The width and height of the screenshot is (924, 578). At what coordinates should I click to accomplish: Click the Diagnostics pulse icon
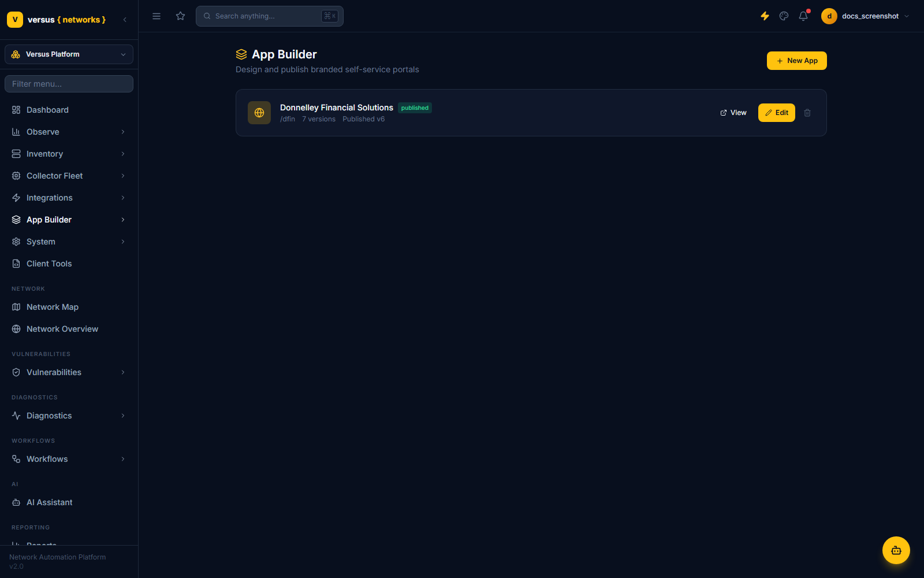coord(16,416)
